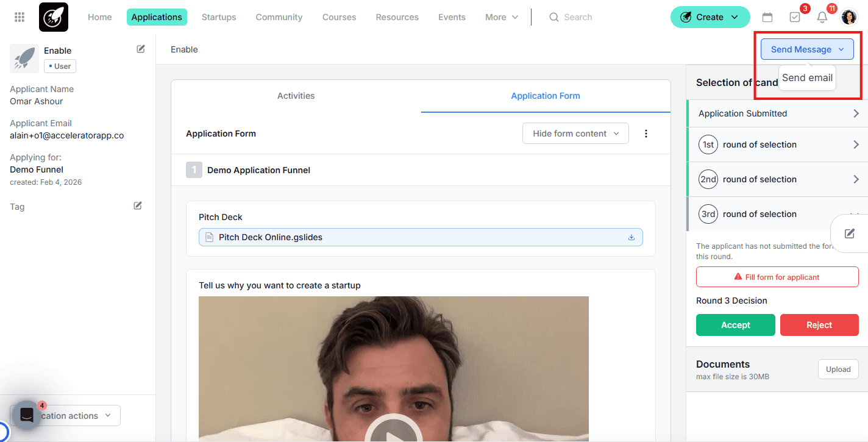Screen dimensions: 868x442
Task: Accept the applicant for Round 3
Action: 735,325
